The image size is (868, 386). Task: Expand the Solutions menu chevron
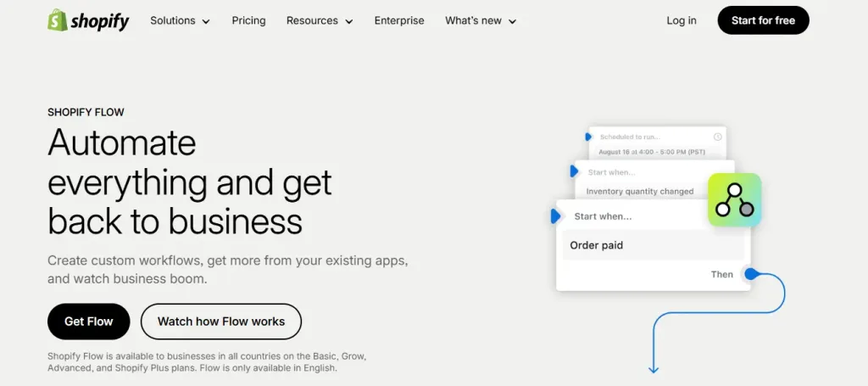[206, 21]
